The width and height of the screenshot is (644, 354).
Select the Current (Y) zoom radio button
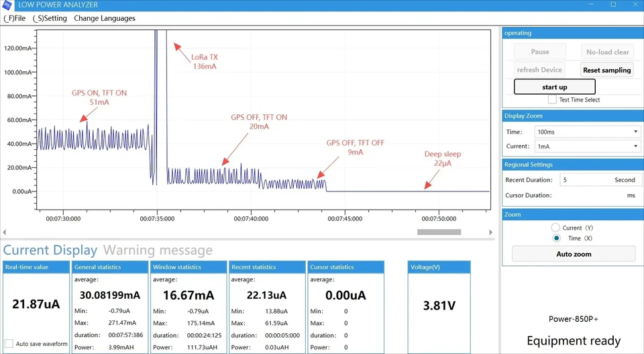[x=555, y=227]
